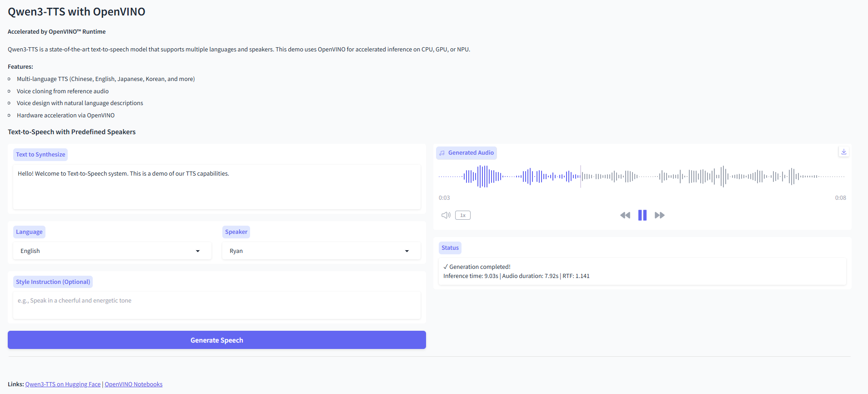This screenshot has width=868, height=394.
Task: Open Qwen3-TTS on Hugging Face link
Action: [x=63, y=384]
